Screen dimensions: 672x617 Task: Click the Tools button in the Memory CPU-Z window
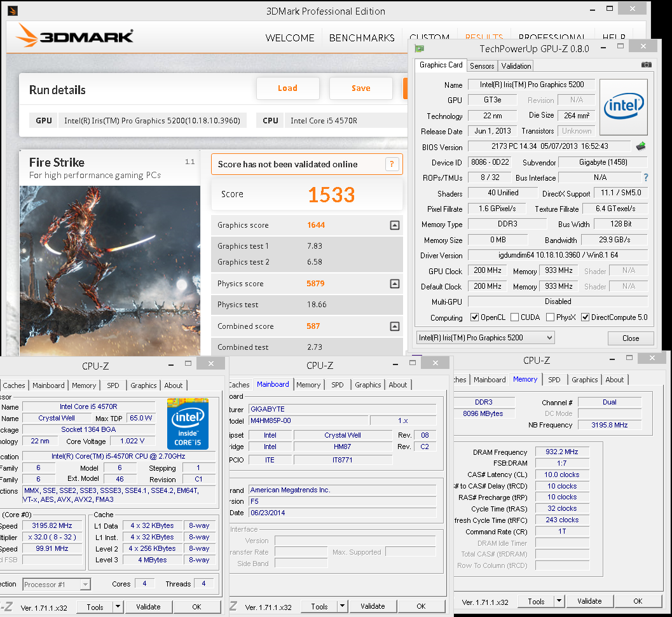pos(536,602)
